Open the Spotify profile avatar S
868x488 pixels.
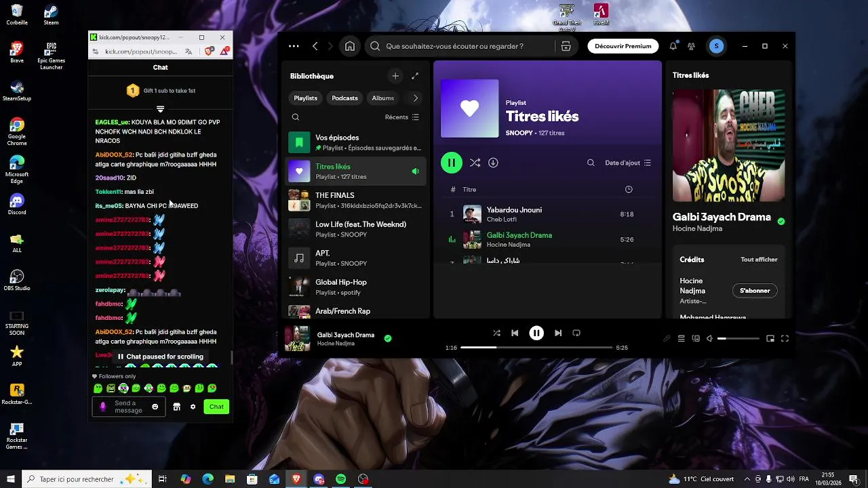tap(717, 46)
